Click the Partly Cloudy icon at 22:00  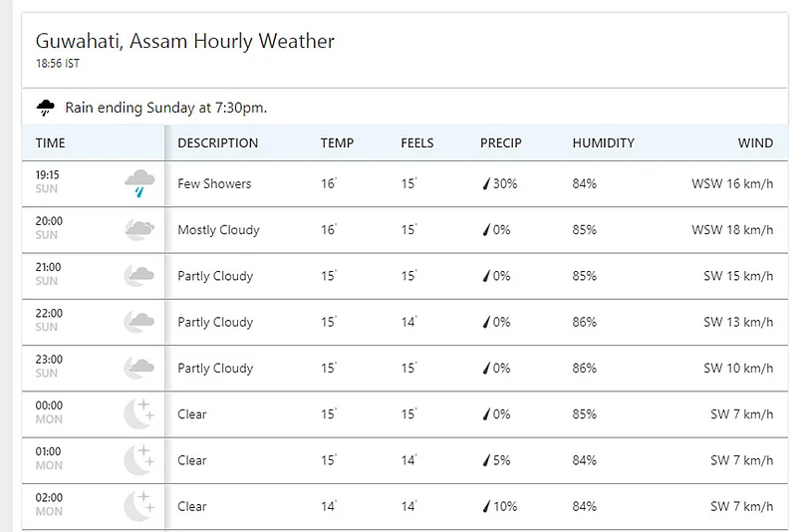point(138,322)
